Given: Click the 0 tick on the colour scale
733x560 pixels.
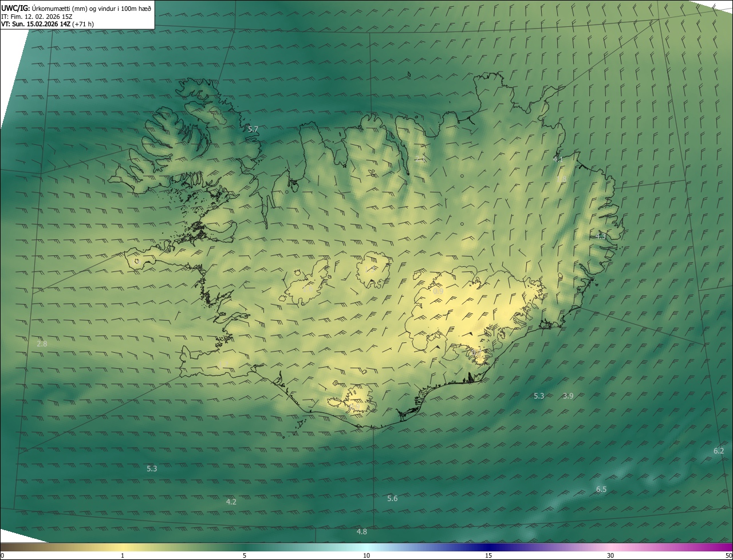Looking at the screenshot, I should coord(2,555).
